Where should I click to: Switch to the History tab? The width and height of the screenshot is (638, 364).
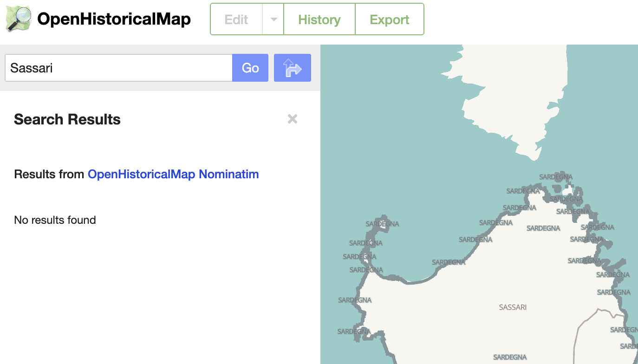tap(319, 19)
